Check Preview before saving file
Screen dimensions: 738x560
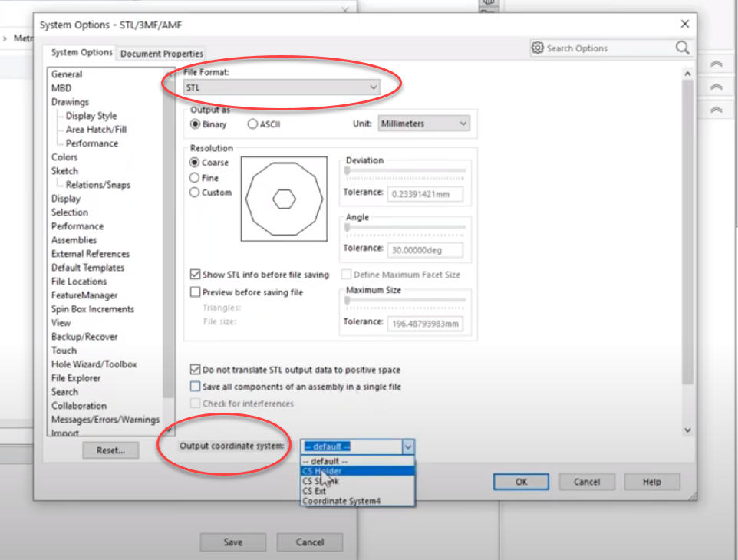tap(195, 292)
